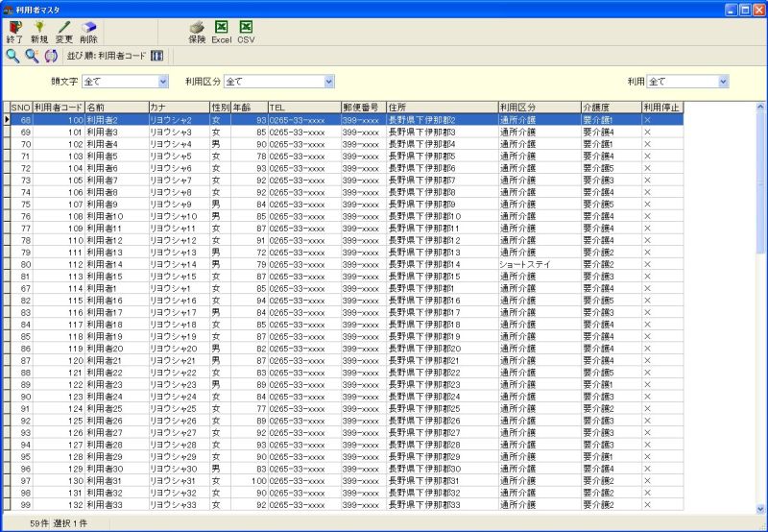This screenshot has width=768, height=532.
Task: Select row with name 利用者3
Action: pos(343,133)
